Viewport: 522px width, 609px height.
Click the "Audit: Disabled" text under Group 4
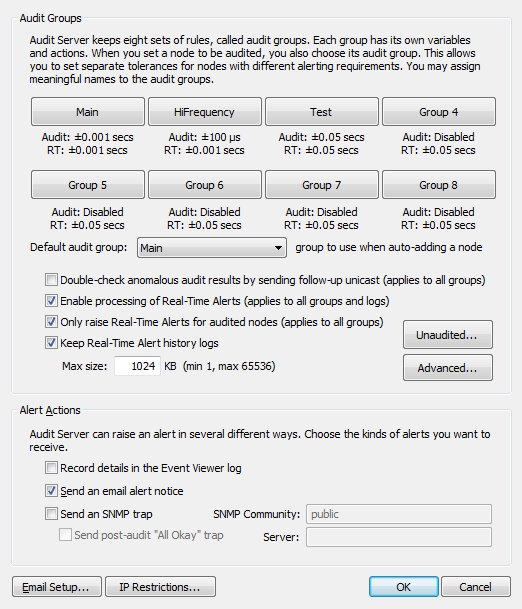pyautogui.click(x=438, y=137)
